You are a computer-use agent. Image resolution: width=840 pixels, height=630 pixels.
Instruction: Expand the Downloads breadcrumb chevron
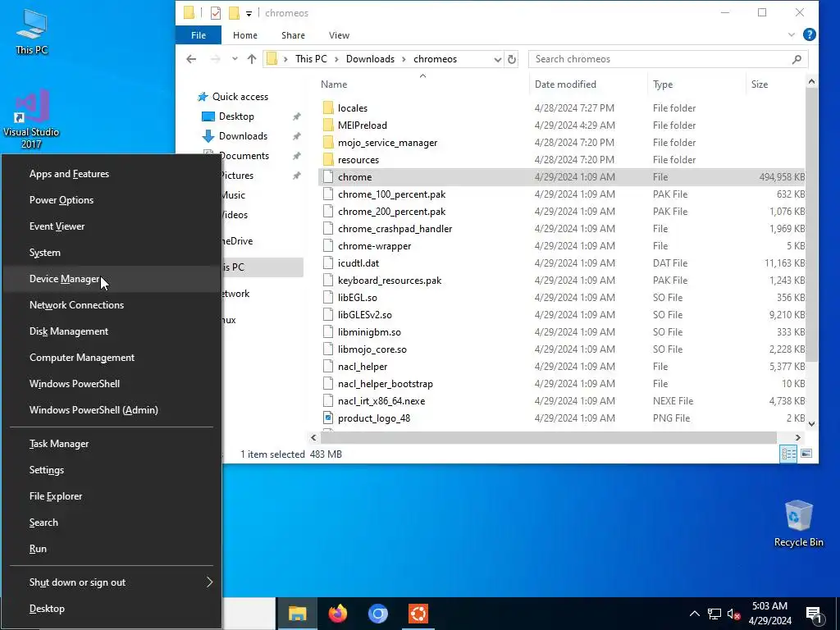tap(404, 59)
